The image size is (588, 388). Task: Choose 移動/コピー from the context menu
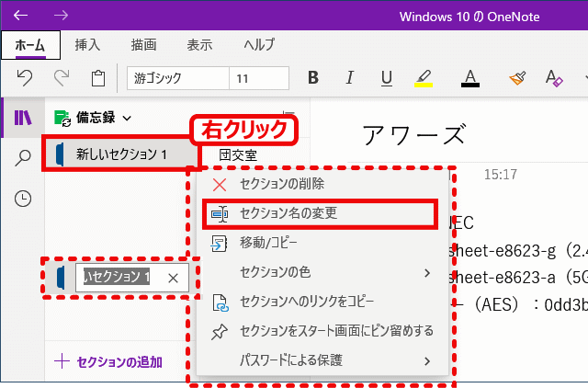322,243
